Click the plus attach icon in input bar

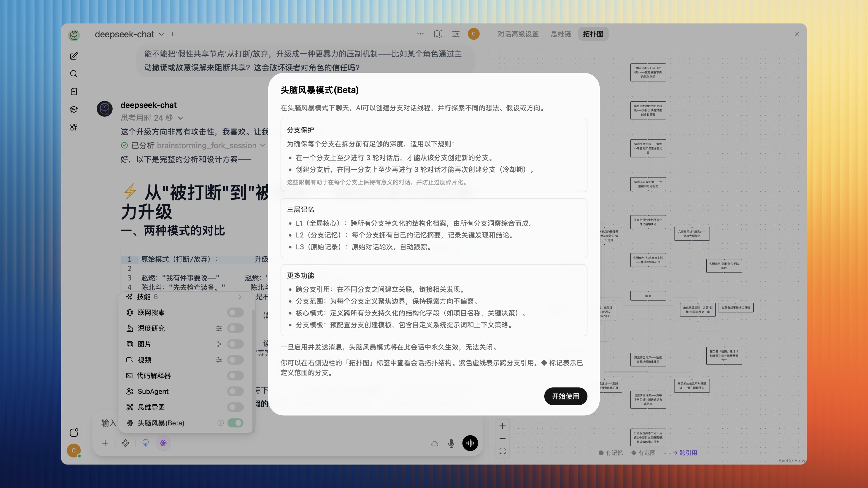pyautogui.click(x=105, y=443)
